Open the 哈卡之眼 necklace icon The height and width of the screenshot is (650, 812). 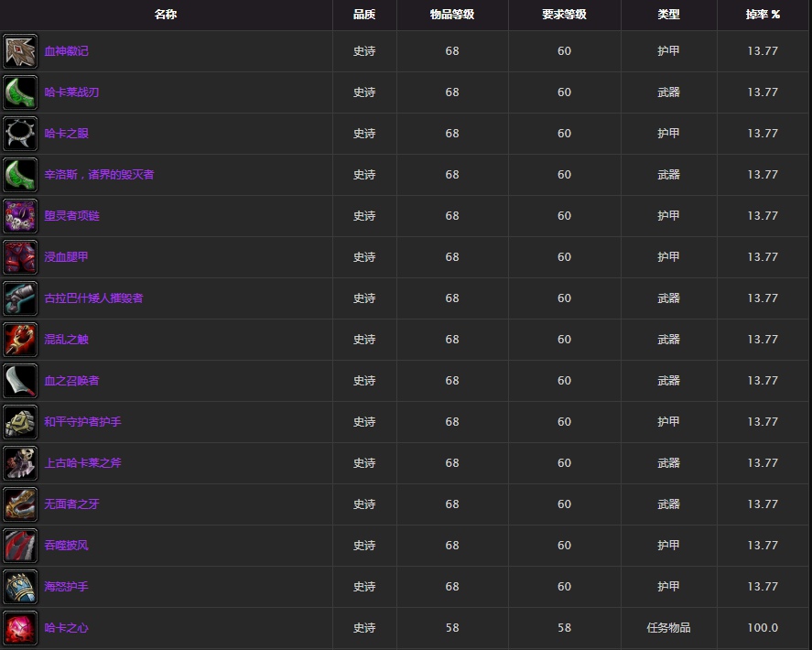20,134
